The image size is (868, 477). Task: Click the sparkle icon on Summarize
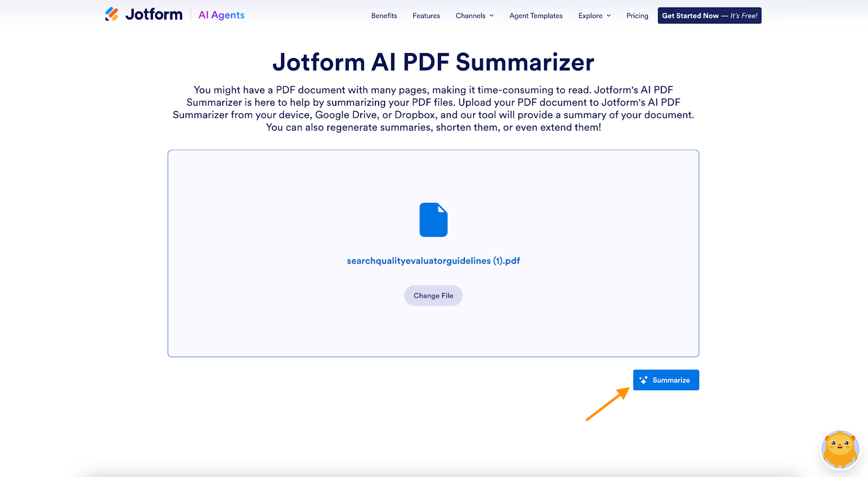[x=643, y=380]
